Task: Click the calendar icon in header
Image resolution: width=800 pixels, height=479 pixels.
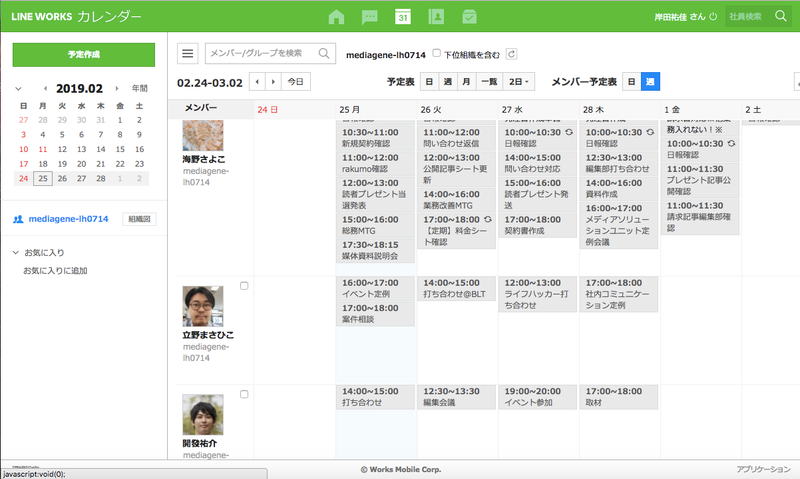Action: coord(402,17)
